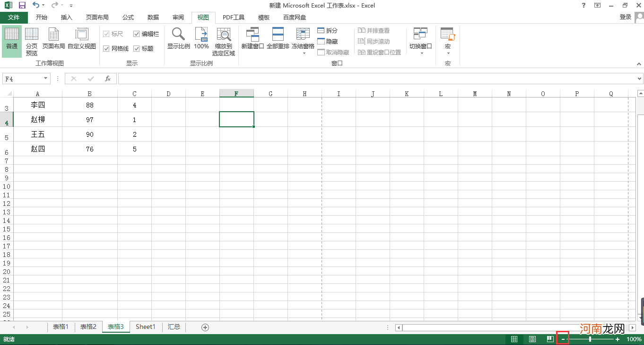Click the horizontal scrollbar right arrow
The height and width of the screenshot is (345, 644).
(x=633, y=327)
